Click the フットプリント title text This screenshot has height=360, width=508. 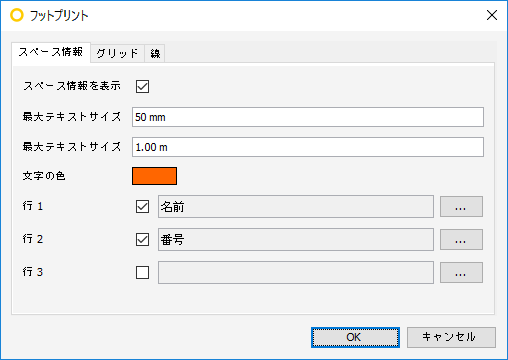pyautogui.click(x=59, y=16)
